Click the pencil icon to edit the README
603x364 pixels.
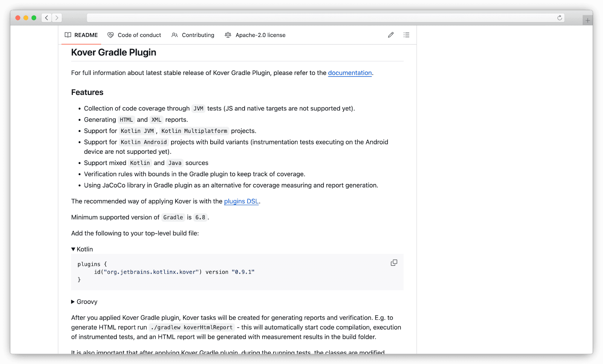(390, 35)
